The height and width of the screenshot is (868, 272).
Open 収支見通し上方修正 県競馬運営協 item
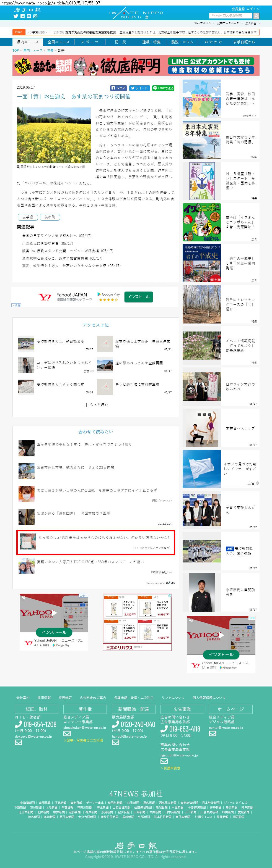[143, 344]
